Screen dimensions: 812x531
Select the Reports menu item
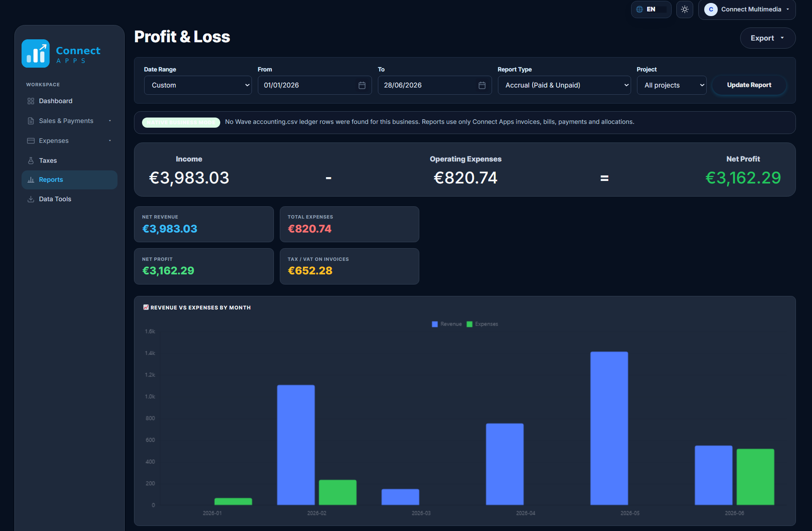tap(69, 180)
